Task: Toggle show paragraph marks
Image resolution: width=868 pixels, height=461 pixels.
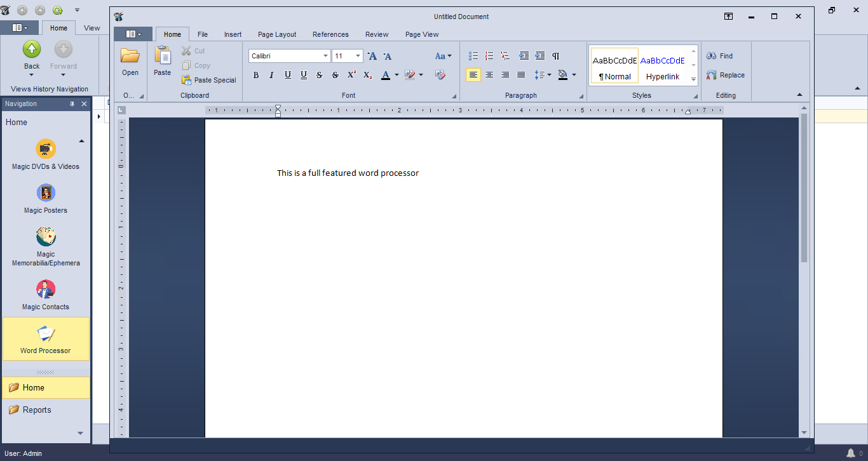Action: 556,56
